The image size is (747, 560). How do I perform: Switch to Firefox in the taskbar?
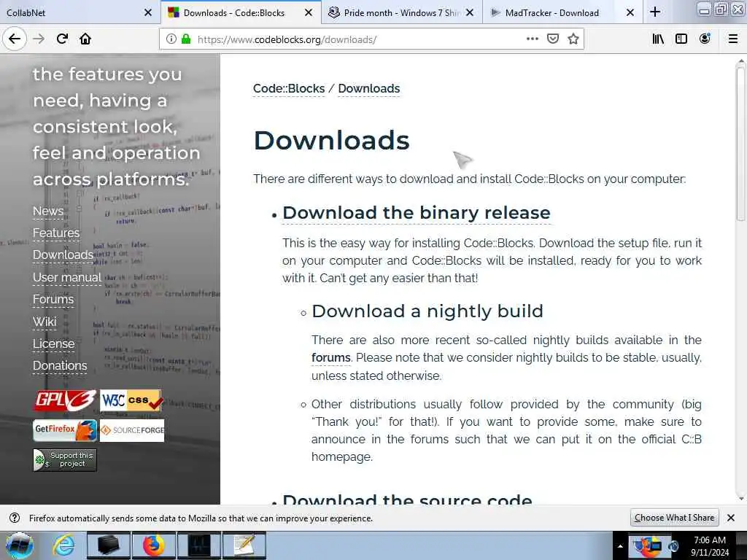tap(153, 545)
